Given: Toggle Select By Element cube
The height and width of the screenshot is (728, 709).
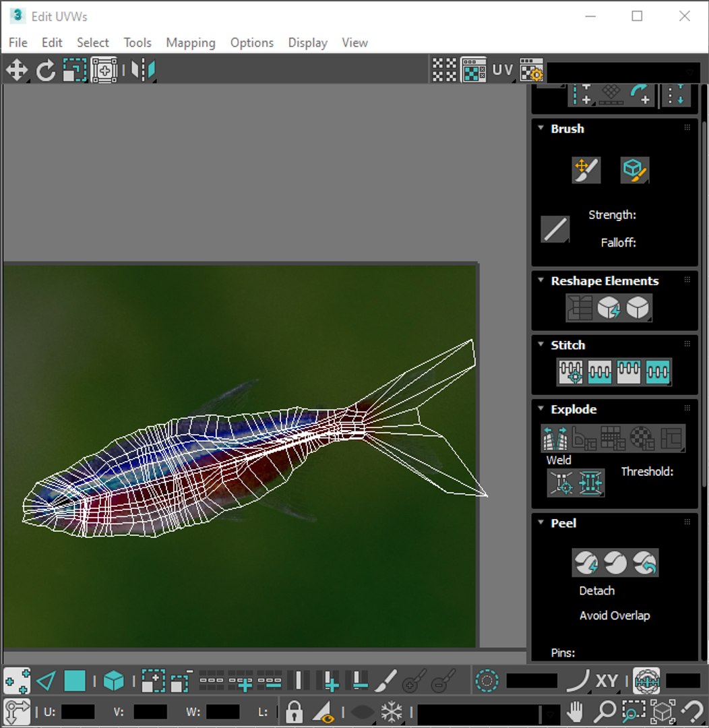Looking at the screenshot, I should (x=113, y=681).
